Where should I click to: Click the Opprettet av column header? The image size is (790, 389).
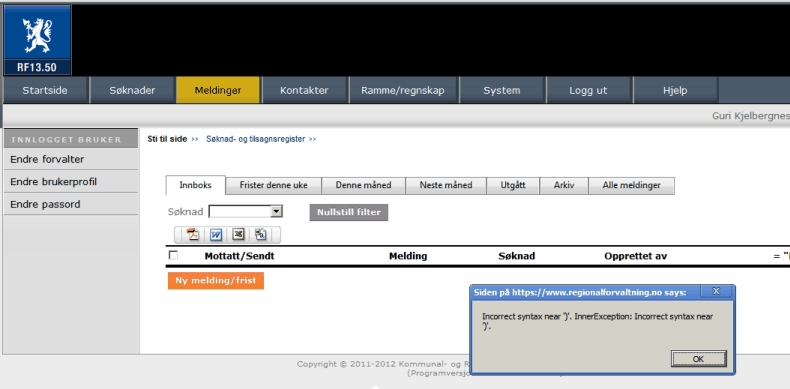pyautogui.click(x=635, y=256)
